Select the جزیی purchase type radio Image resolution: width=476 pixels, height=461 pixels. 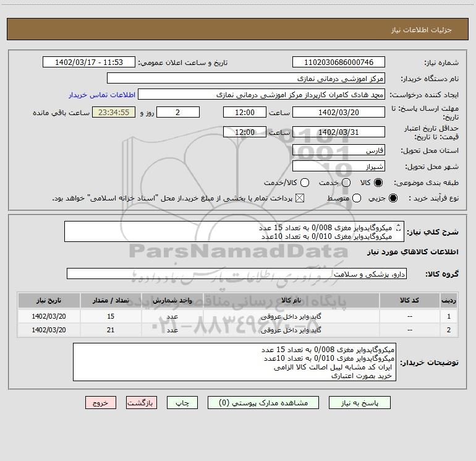point(393,198)
